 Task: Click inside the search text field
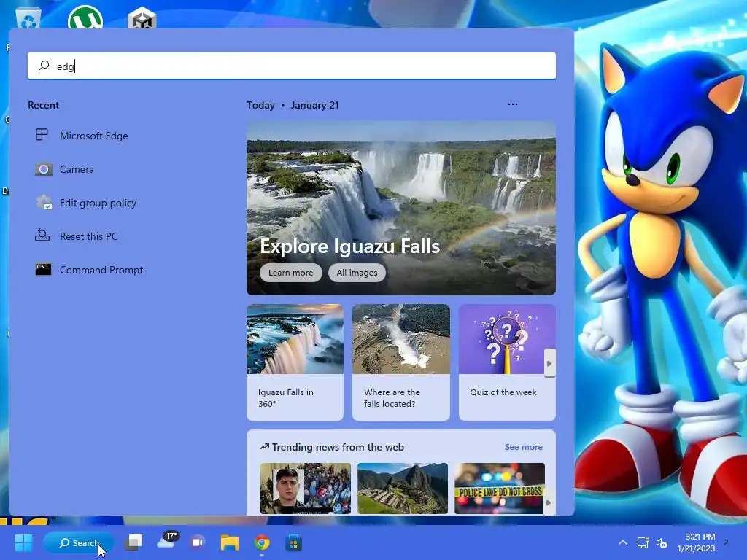point(292,66)
